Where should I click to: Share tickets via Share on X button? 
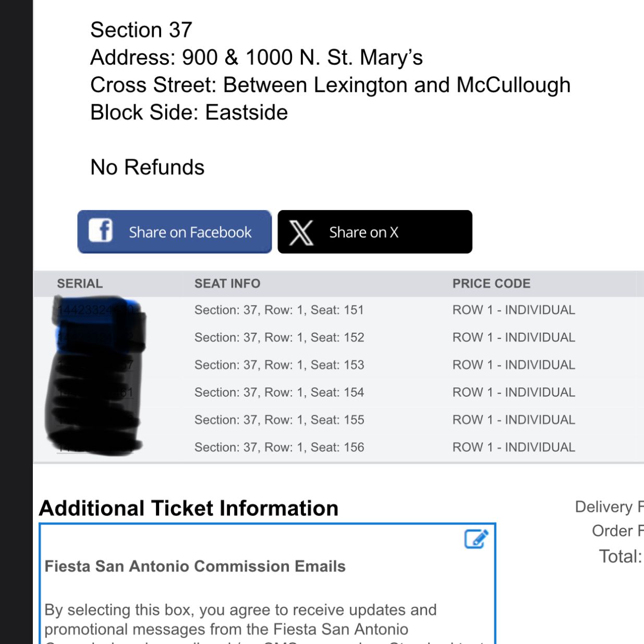[375, 232]
